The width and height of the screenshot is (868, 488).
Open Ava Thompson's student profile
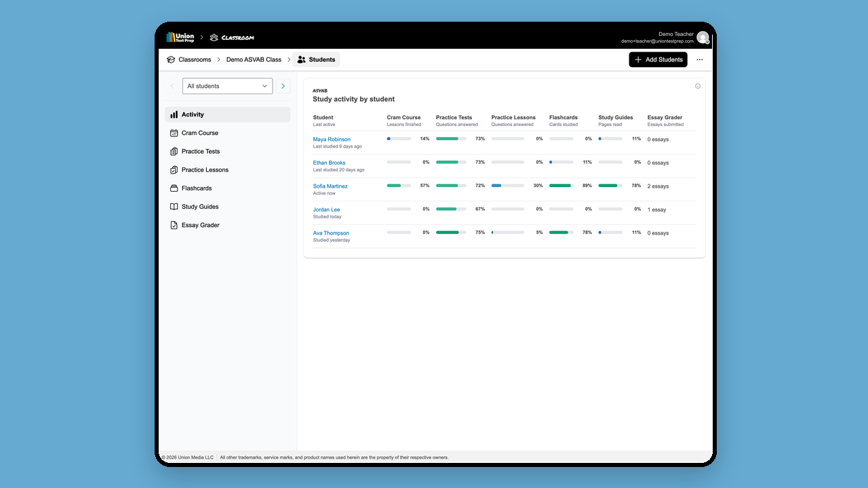pyautogui.click(x=331, y=233)
